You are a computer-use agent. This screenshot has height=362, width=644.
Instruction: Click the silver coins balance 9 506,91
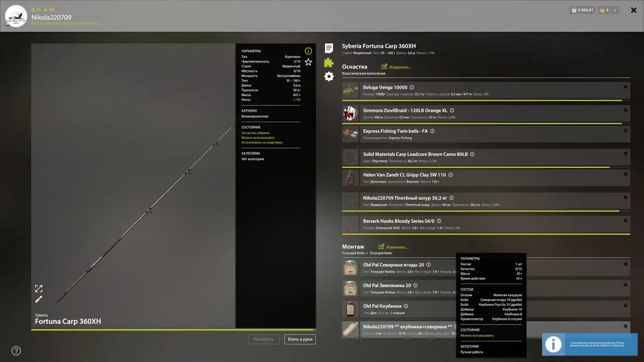pos(582,10)
